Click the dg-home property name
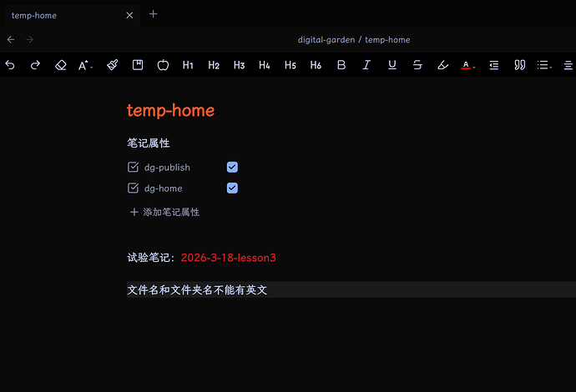Screen dimensions: 576x392 tap(163, 188)
